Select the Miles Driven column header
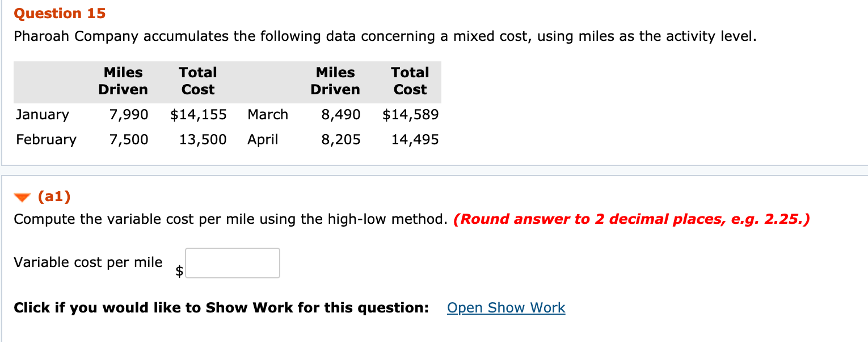The height and width of the screenshot is (342, 868). point(123,81)
